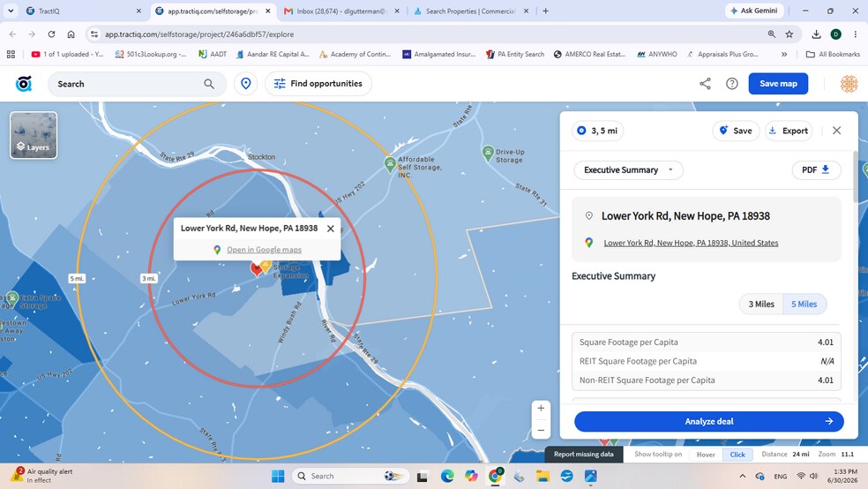Click the share icon in the header

coord(705,84)
